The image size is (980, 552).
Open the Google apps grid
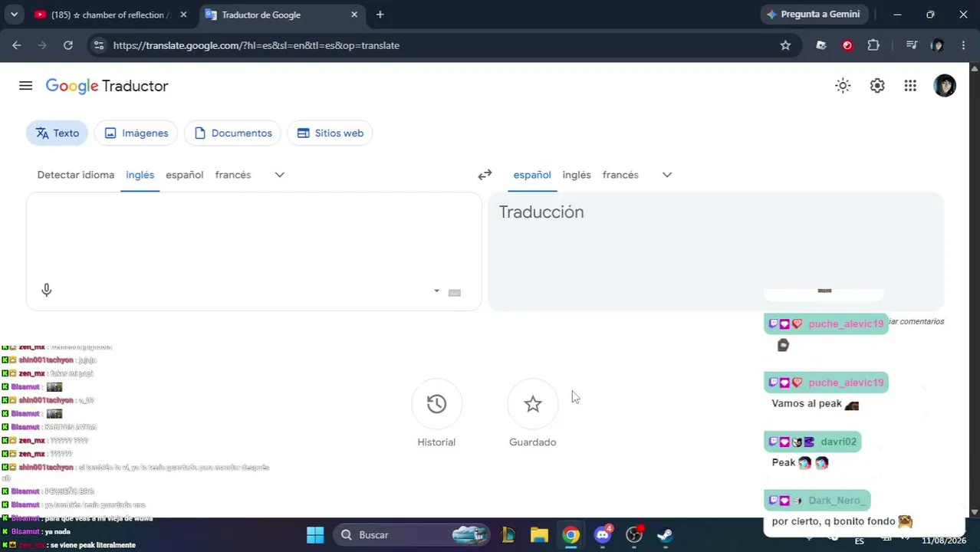(x=910, y=86)
